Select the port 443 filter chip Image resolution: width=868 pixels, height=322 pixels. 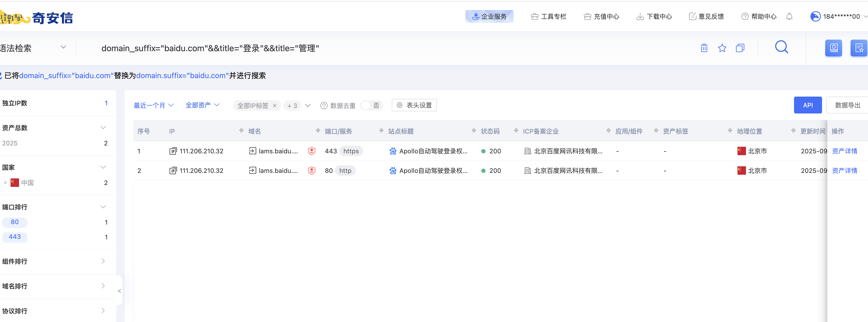15,237
